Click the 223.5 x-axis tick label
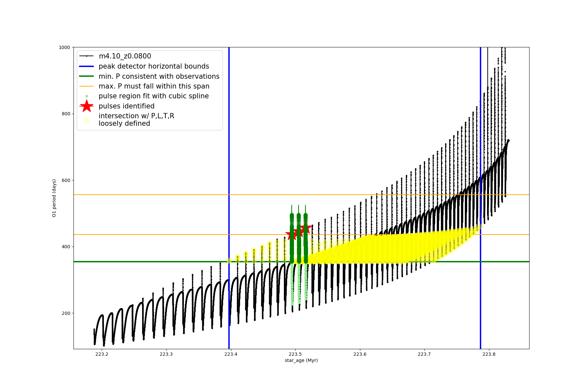588x392 pixels. (295, 354)
